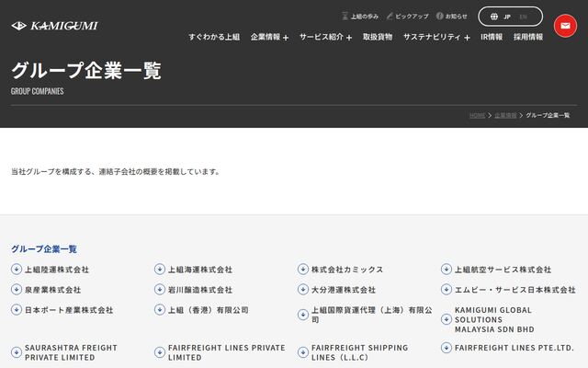
Task: Open 上組の歩み link
Action: click(x=360, y=17)
